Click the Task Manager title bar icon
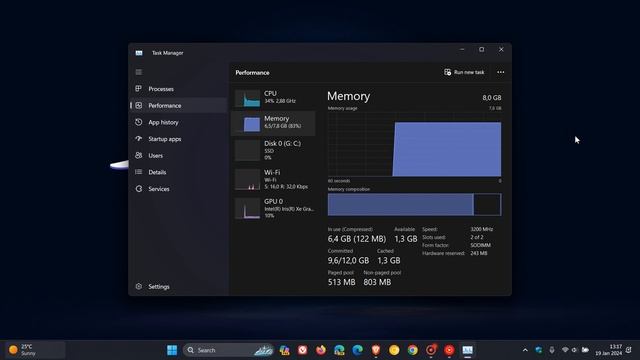Image resolution: width=640 pixels, height=360 pixels. [139, 53]
